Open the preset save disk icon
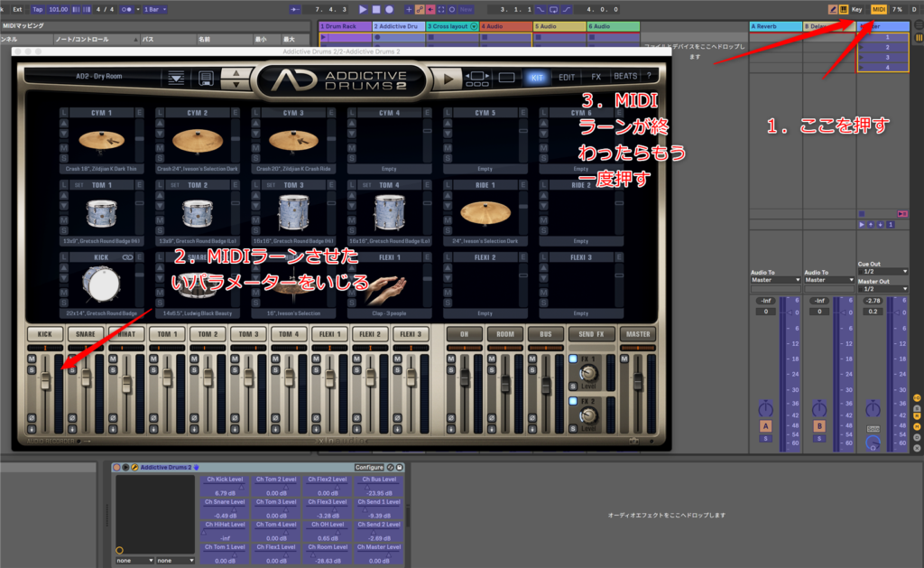The image size is (924, 568). pyautogui.click(x=207, y=79)
